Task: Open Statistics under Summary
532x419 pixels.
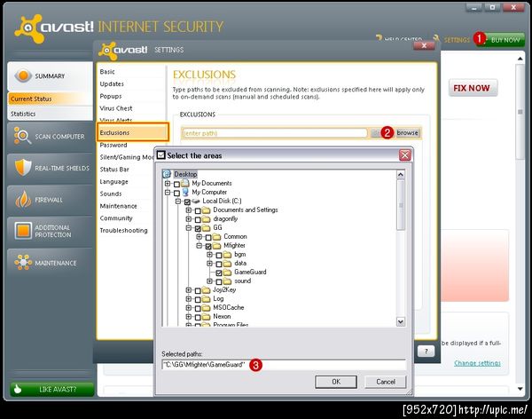Action: [50, 114]
